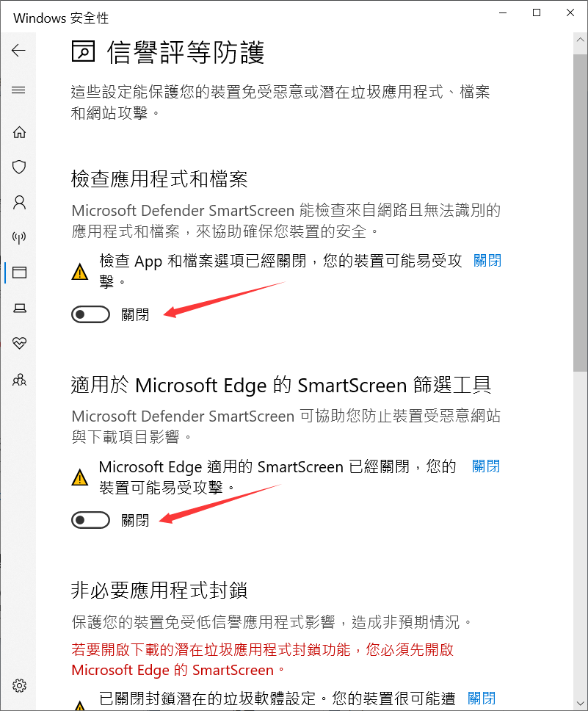
Task: Maximize the Windows 安全性 window
Action: 537,12
